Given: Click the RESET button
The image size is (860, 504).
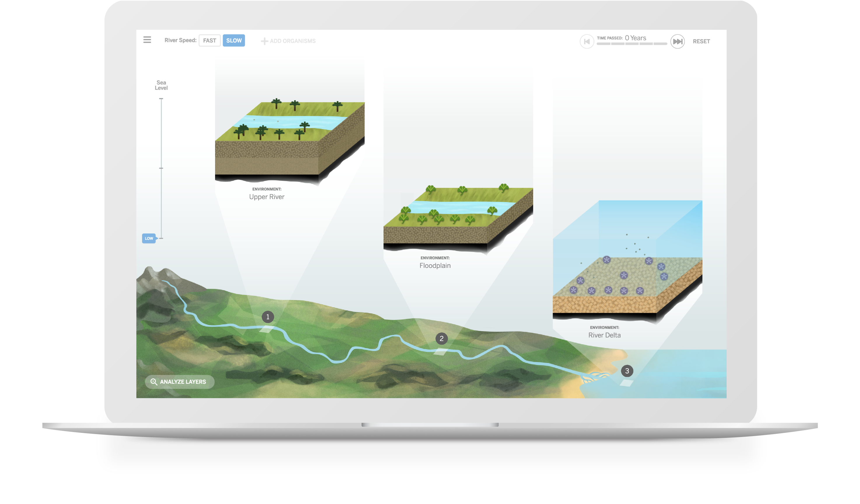Looking at the screenshot, I should point(701,41).
